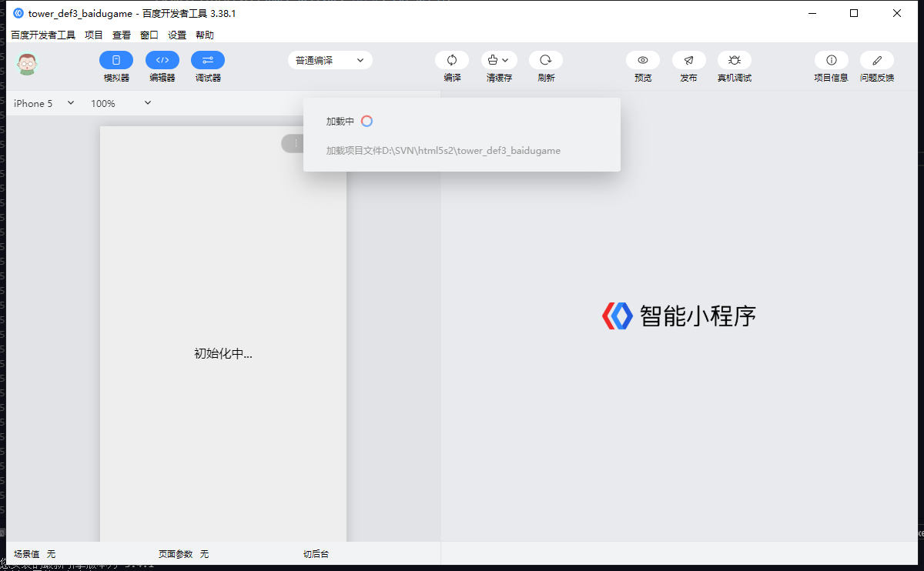Expand the iPhone 5 device dropdown
Image resolution: width=924 pixels, height=571 pixels.
click(x=44, y=103)
